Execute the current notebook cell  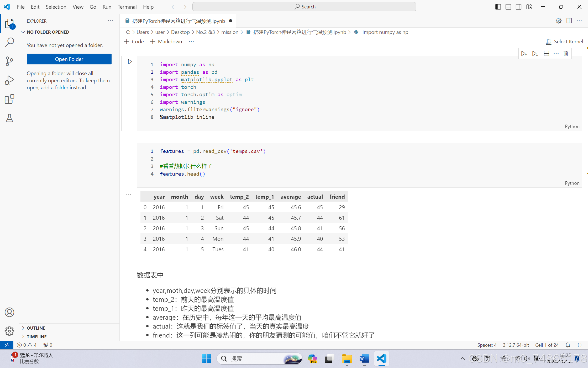130,62
